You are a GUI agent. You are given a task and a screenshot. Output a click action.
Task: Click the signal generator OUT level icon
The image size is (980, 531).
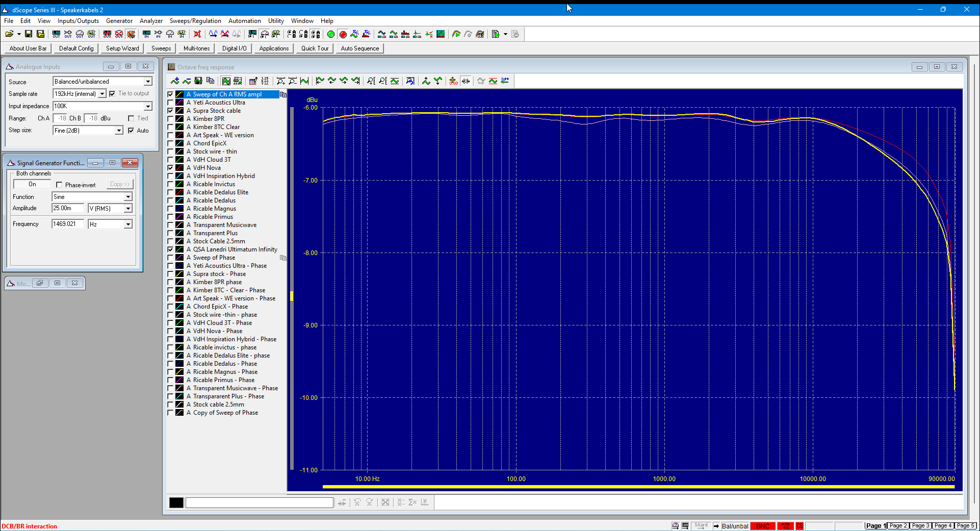point(56,34)
